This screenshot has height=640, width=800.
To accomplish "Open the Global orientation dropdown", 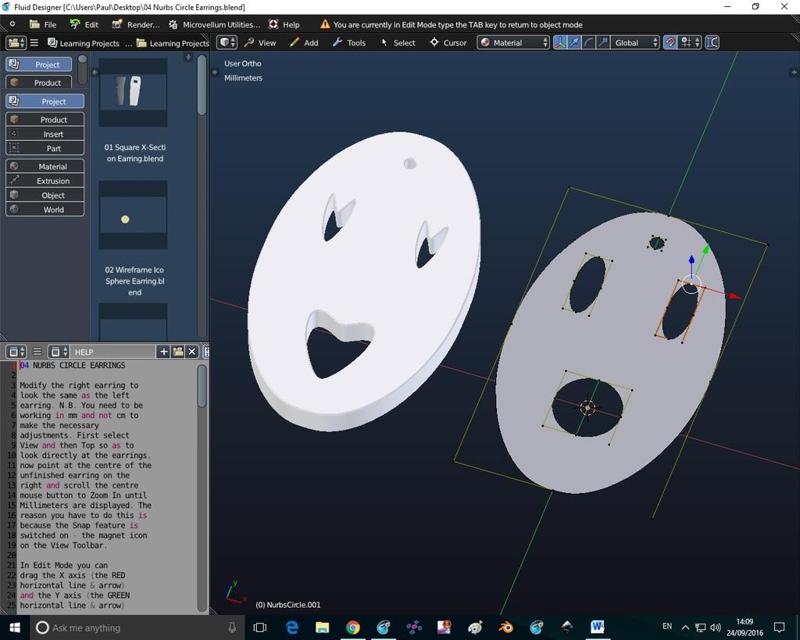I will click(635, 43).
